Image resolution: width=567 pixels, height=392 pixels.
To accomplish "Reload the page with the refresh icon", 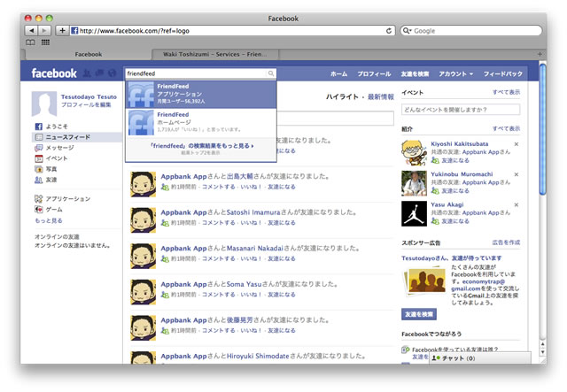I will [389, 31].
